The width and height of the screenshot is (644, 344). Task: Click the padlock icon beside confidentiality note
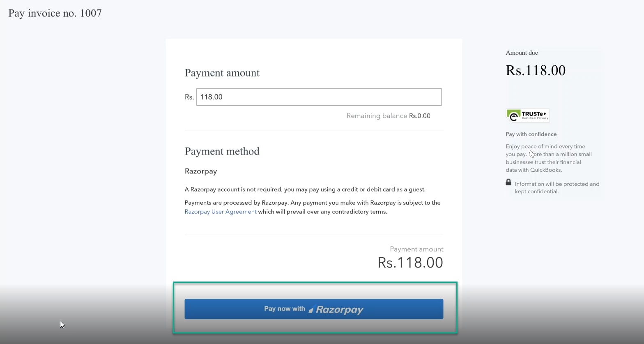[x=508, y=182]
